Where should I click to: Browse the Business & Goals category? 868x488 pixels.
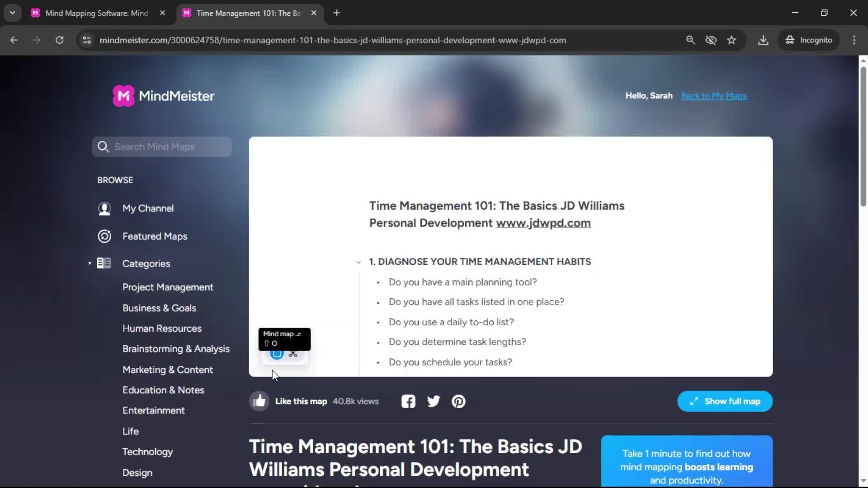point(159,308)
